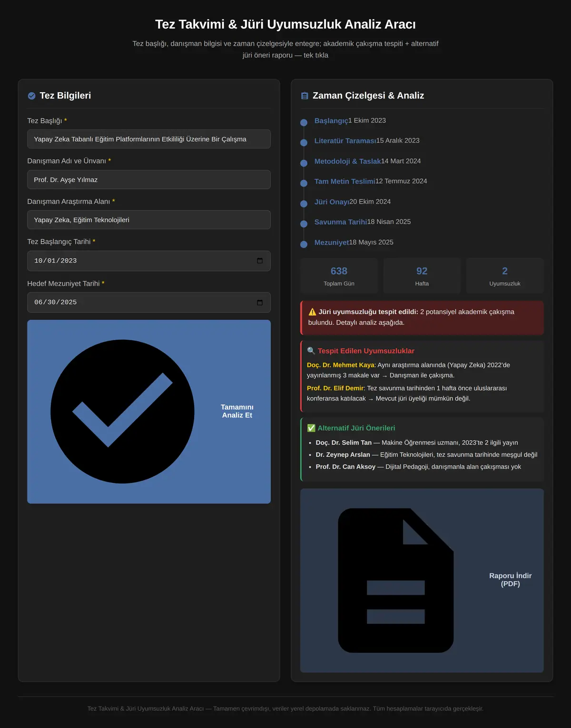Click the date 12 Temmuz 2024
This screenshot has height=728, width=571.
[401, 181]
